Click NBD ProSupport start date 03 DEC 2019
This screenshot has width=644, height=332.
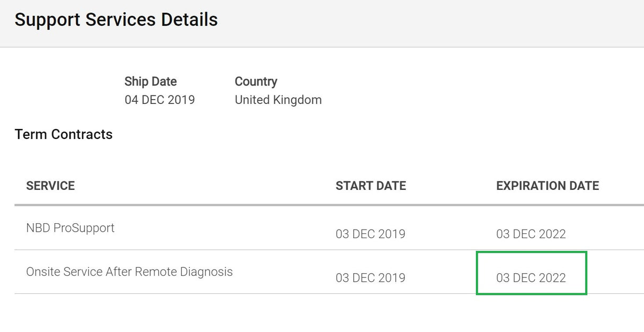pyautogui.click(x=370, y=234)
